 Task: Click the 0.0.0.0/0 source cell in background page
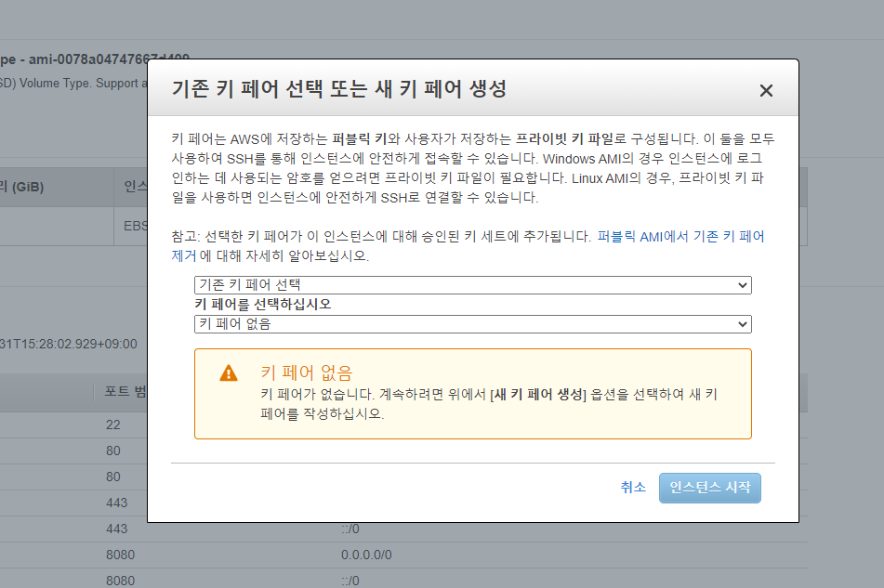pos(366,555)
